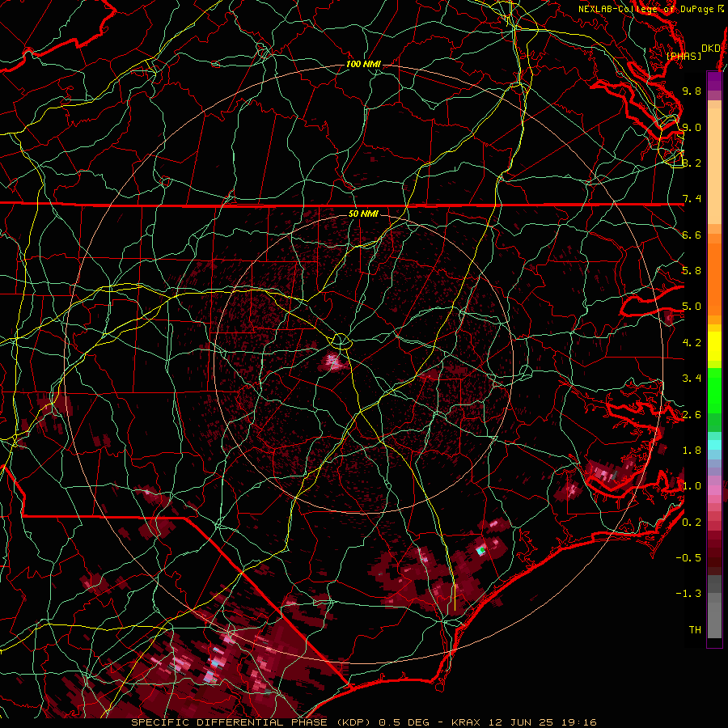This screenshot has width=728, height=728.
Task: Click the 3.4 color scale value
Action: [x=692, y=379]
